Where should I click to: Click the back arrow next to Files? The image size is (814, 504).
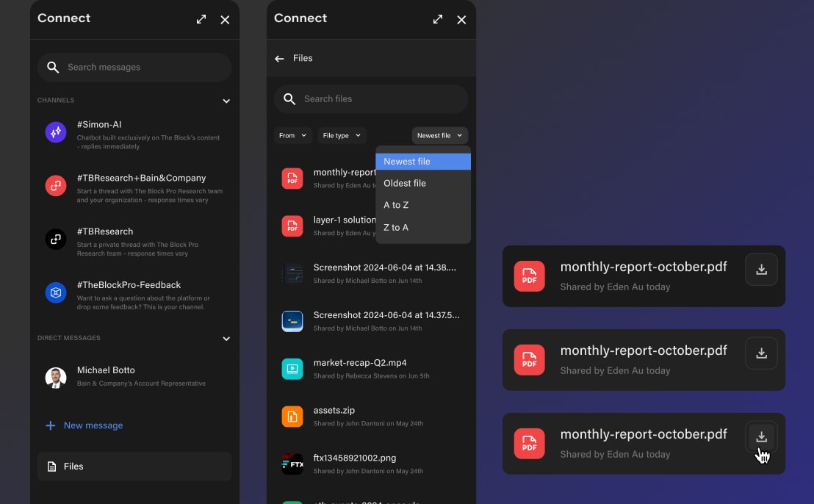point(280,58)
